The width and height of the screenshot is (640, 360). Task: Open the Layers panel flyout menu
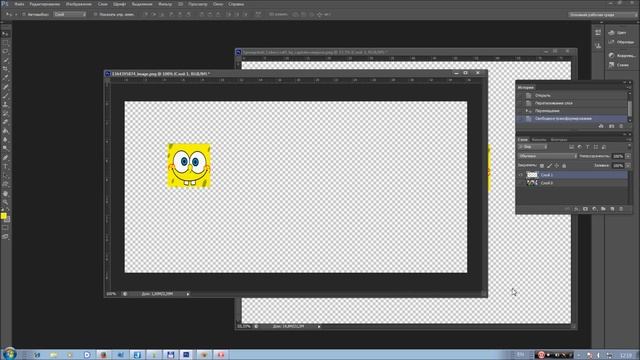pyautogui.click(x=629, y=140)
